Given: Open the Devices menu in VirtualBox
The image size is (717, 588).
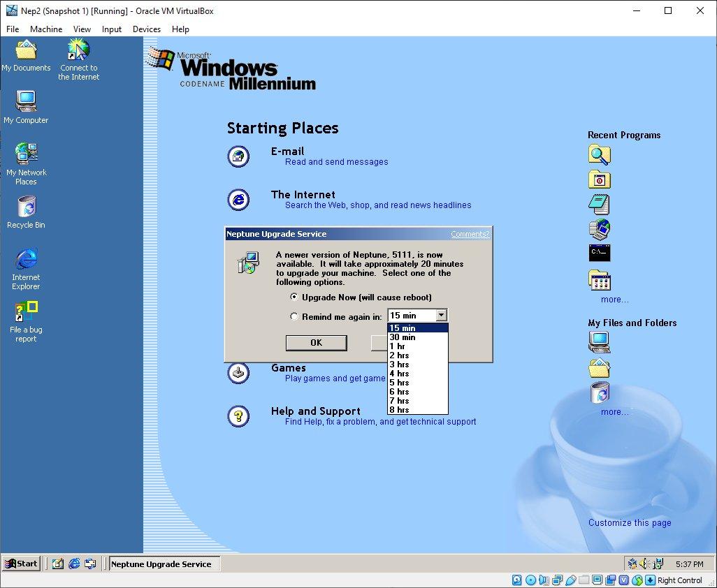Looking at the screenshot, I should click(x=146, y=29).
